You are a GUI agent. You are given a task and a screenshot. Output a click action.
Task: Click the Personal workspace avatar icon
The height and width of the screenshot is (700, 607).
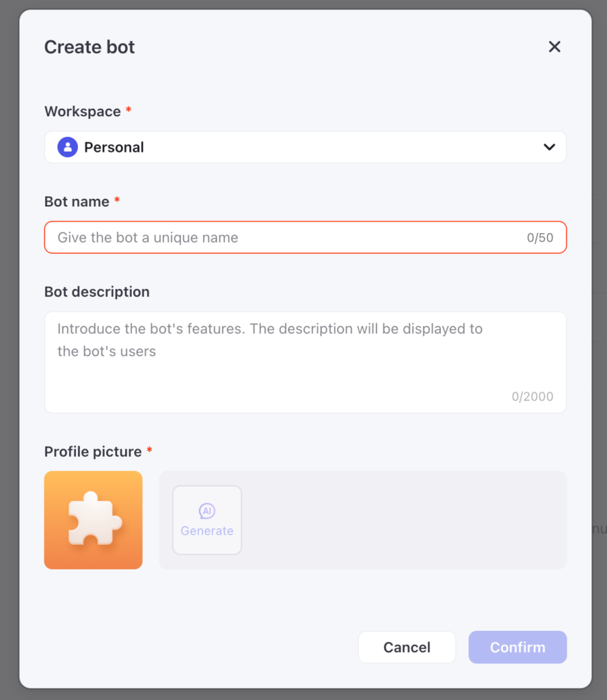pos(68,147)
